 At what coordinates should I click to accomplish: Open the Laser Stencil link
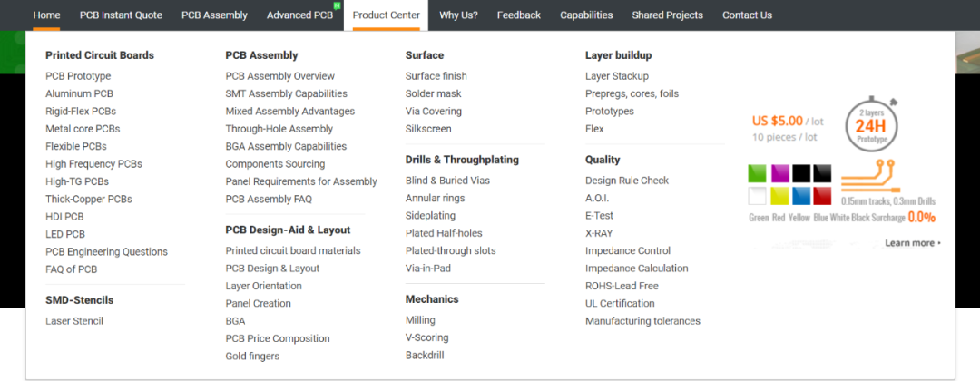(x=74, y=321)
